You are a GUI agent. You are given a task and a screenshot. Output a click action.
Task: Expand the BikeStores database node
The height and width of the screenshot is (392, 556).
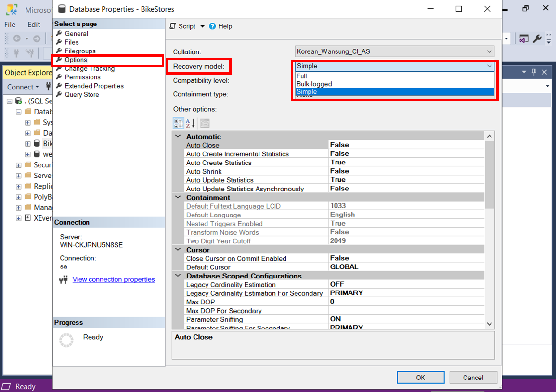click(27, 143)
